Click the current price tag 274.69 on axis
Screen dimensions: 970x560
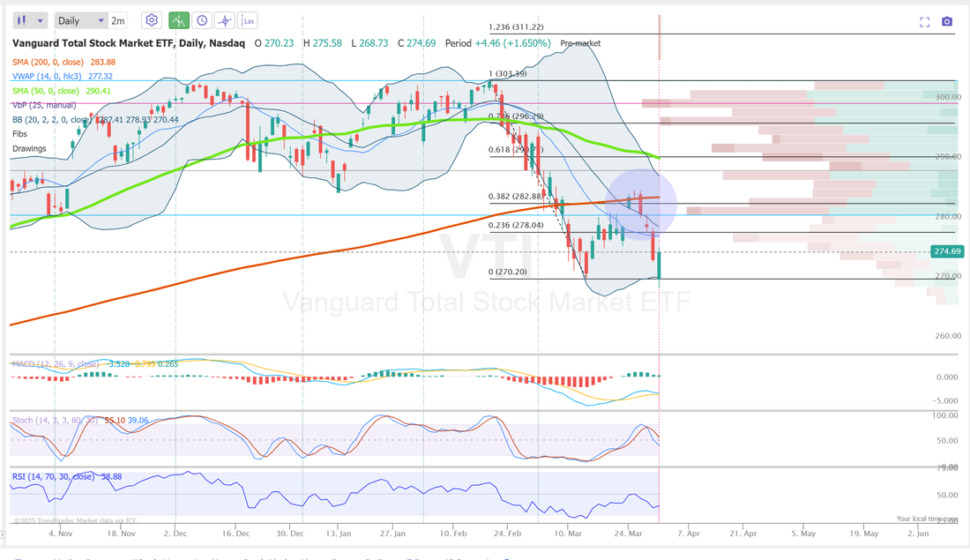pos(947,251)
